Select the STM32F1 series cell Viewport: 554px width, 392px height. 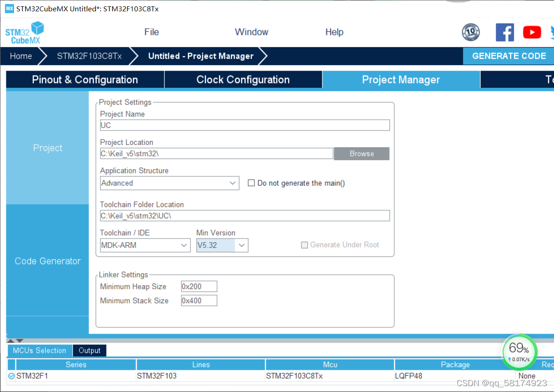tap(76, 376)
